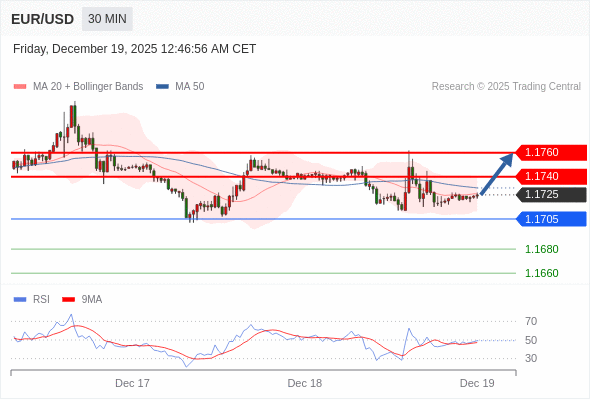Click the date and time stamp text

click(134, 49)
